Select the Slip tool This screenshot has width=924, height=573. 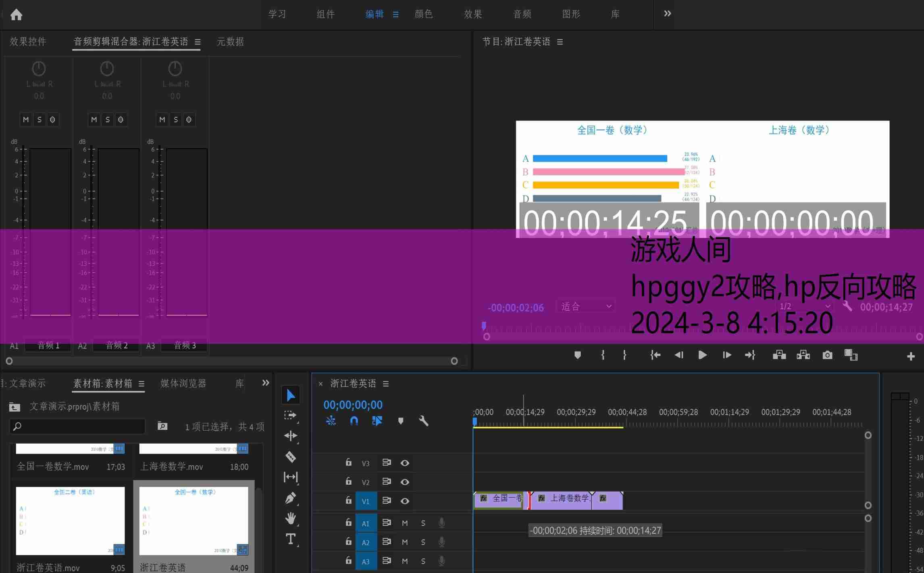pos(291,477)
